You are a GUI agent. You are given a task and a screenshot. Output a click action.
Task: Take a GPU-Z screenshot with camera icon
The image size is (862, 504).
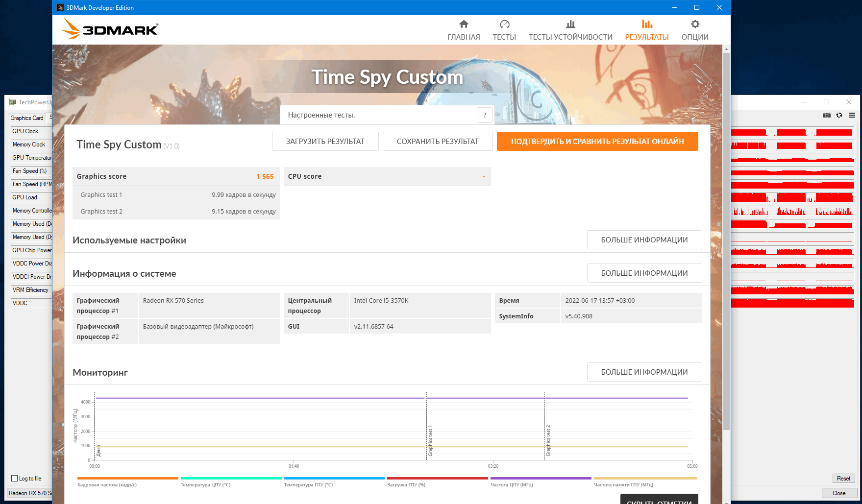(827, 115)
